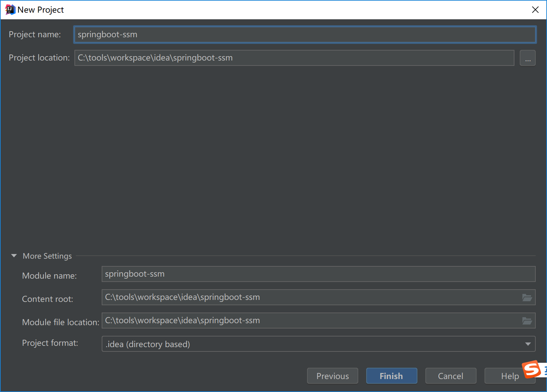Browse folder icon for Module file location

pos(527,321)
